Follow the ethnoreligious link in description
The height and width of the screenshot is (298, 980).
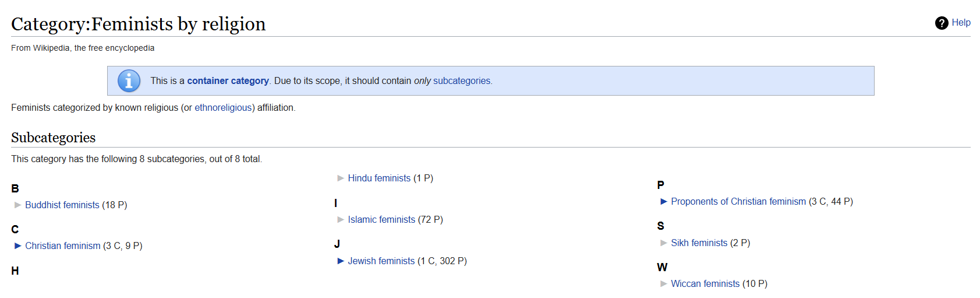click(223, 108)
